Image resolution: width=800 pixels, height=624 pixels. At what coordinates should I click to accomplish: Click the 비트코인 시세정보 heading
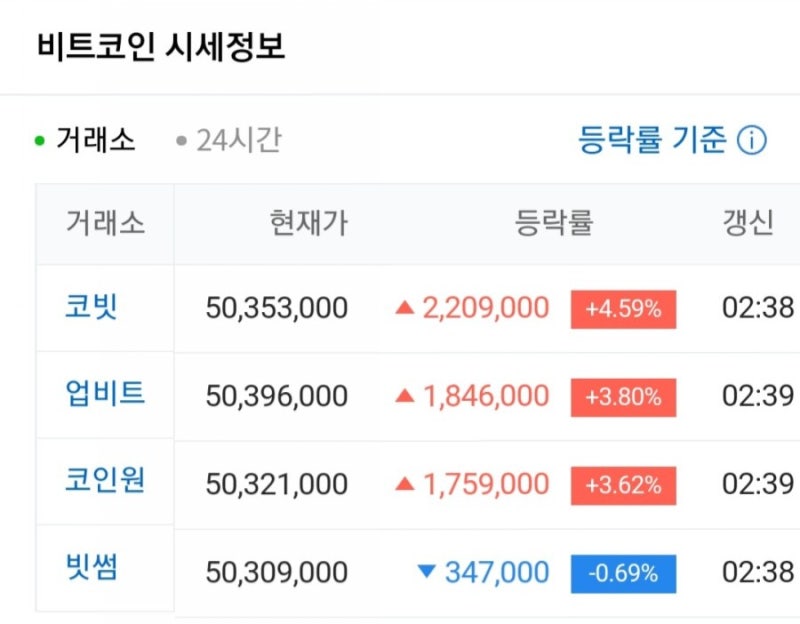pyautogui.click(x=161, y=47)
